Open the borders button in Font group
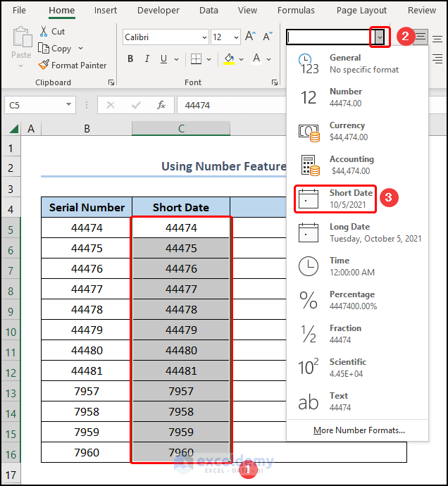 [196, 59]
